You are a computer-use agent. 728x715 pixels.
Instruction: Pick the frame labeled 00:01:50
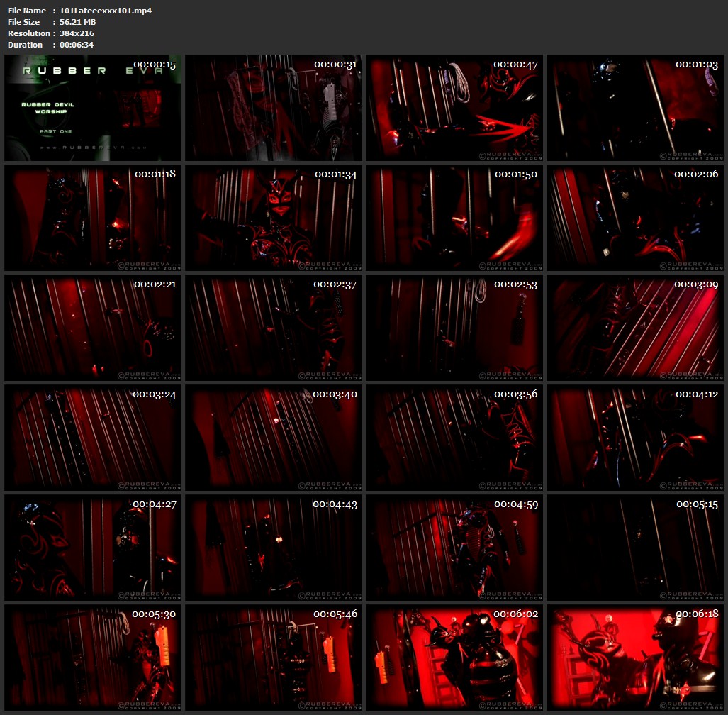(454, 218)
